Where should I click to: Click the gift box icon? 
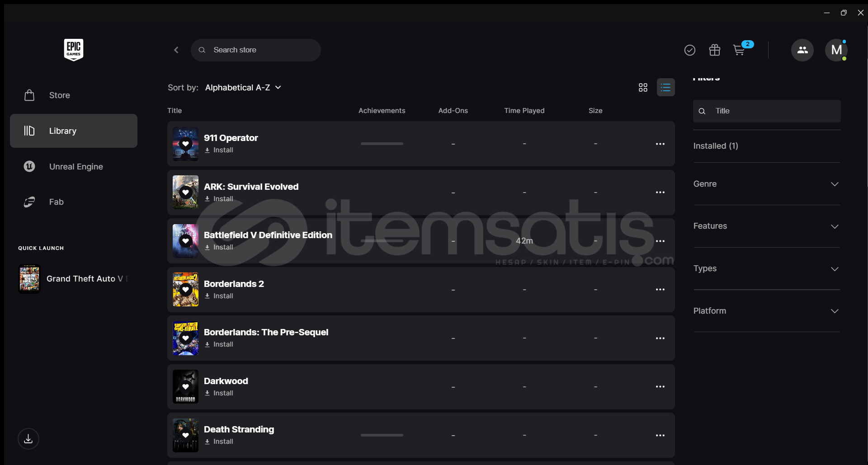click(x=715, y=50)
